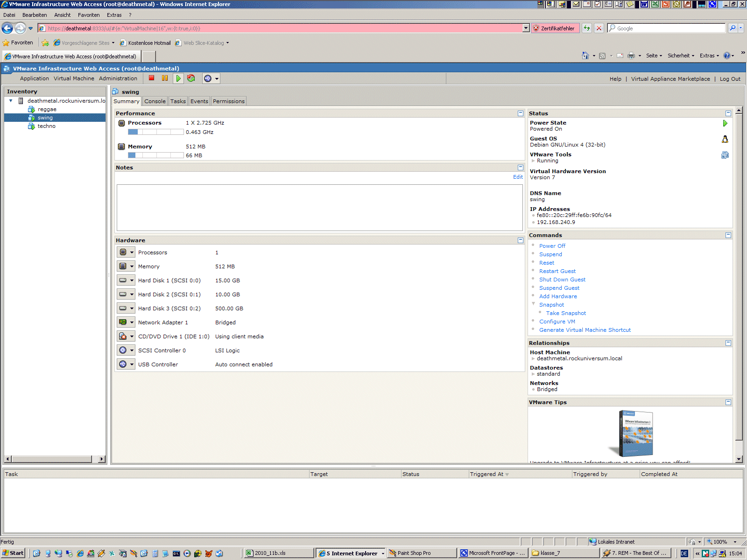747x560 pixels.
Task: Click inside the Notes text box
Action: tap(320, 208)
